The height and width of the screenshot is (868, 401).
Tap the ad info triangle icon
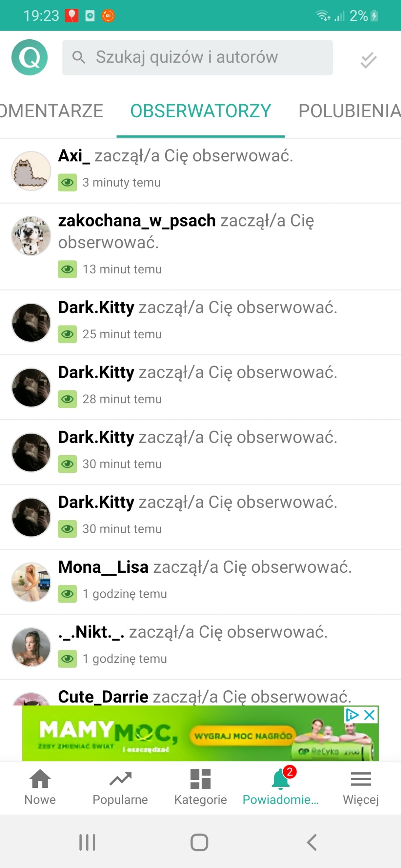(353, 715)
